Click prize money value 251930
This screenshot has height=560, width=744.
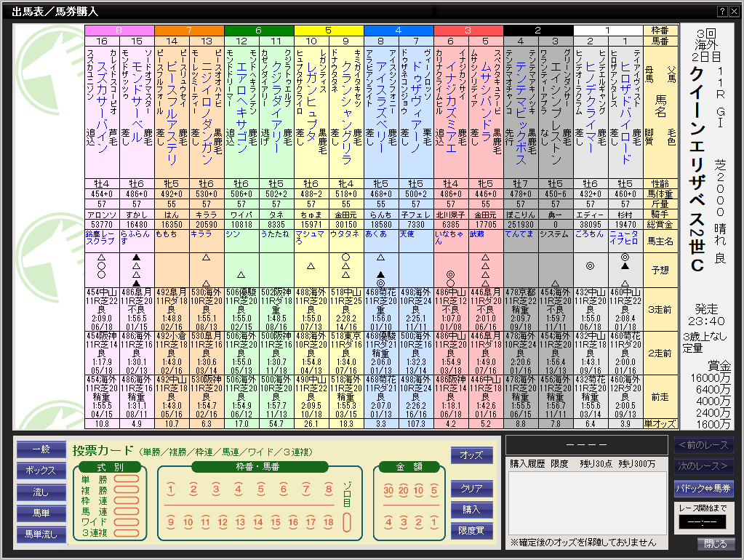coord(521,225)
